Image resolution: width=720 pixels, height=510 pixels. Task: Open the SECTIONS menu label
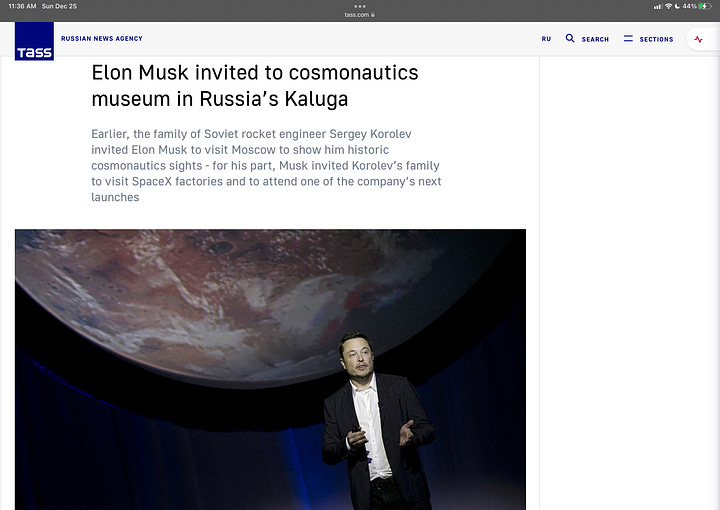coord(656,39)
